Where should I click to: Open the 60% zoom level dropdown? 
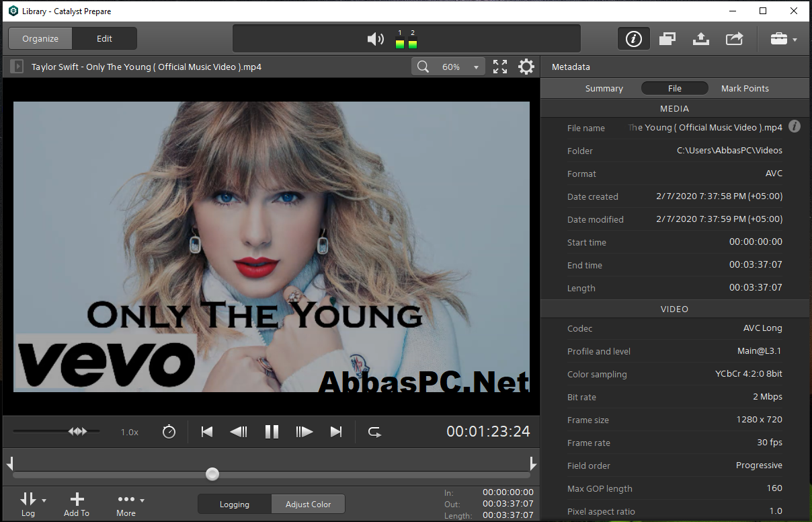(x=459, y=67)
